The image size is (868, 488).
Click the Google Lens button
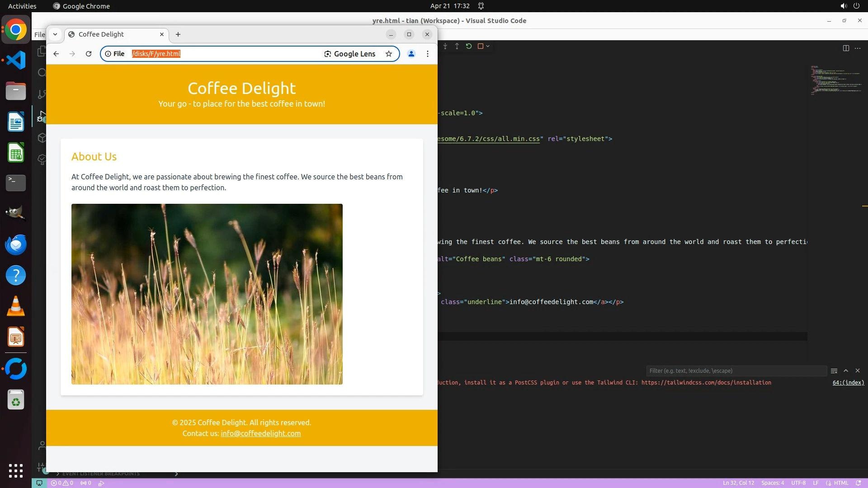pos(350,54)
